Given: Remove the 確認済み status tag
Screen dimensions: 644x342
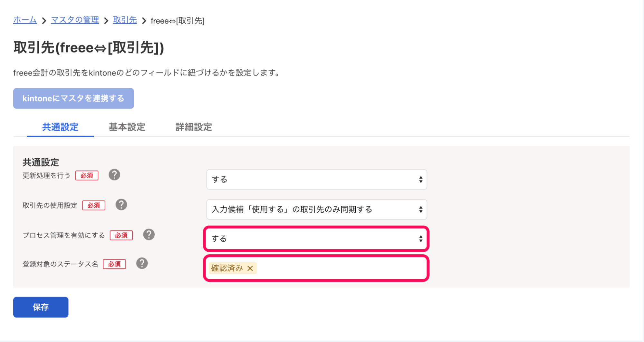Looking at the screenshot, I should 250,268.
